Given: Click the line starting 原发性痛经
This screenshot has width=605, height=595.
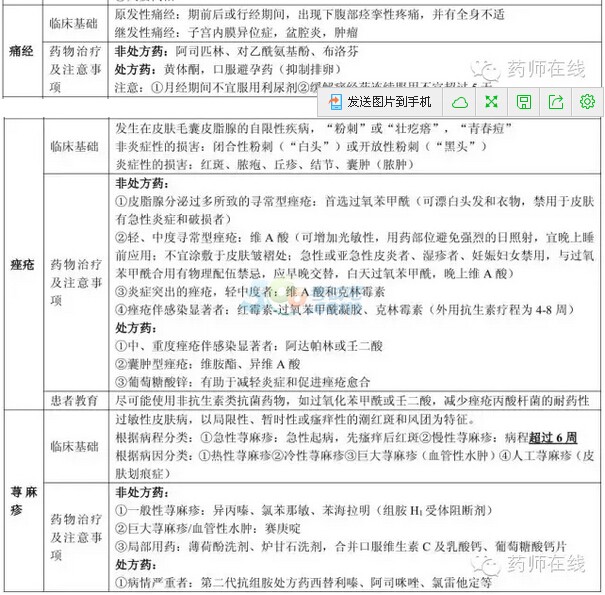Looking at the screenshot, I should [309, 15].
